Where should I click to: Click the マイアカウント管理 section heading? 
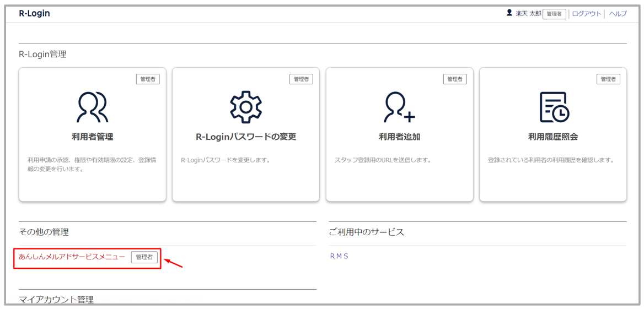point(56,300)
